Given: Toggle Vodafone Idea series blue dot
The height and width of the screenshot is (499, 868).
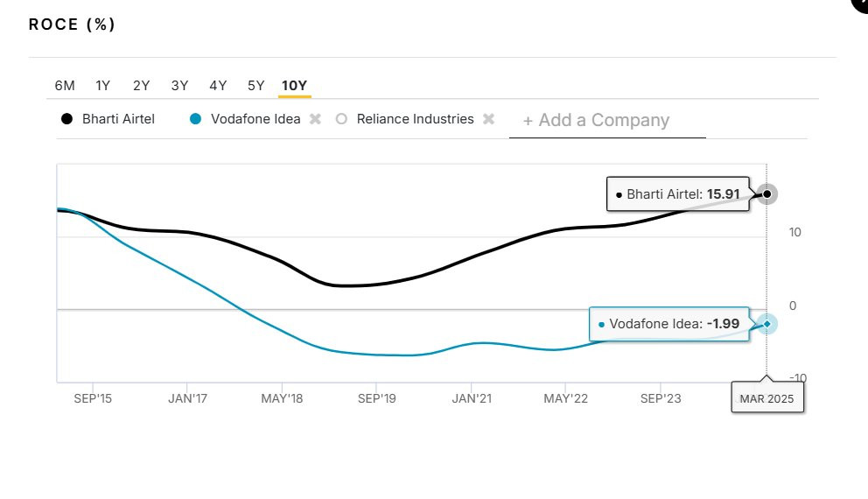Looking at the screenshot, I should 195,119.
